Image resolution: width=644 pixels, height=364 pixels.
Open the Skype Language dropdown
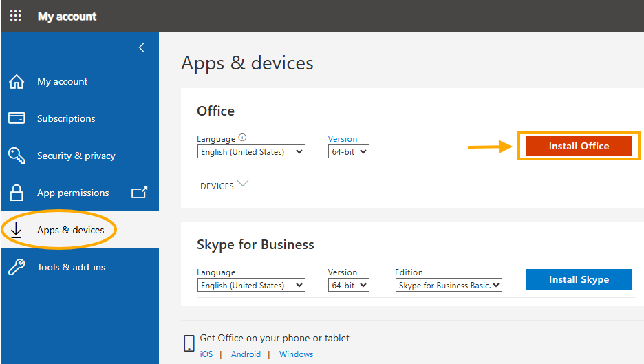pyautogui.click(x=251, y=285)
